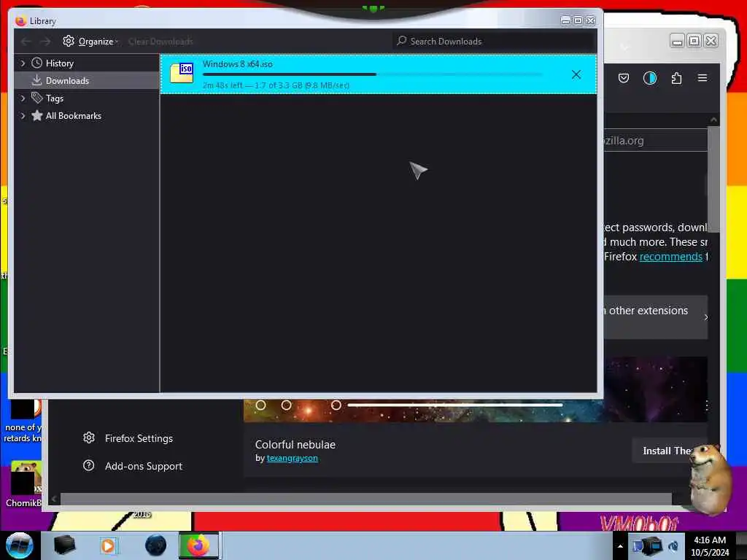Select the third theme color circle
The image size is (747, 560).
(x=336, y=405)
